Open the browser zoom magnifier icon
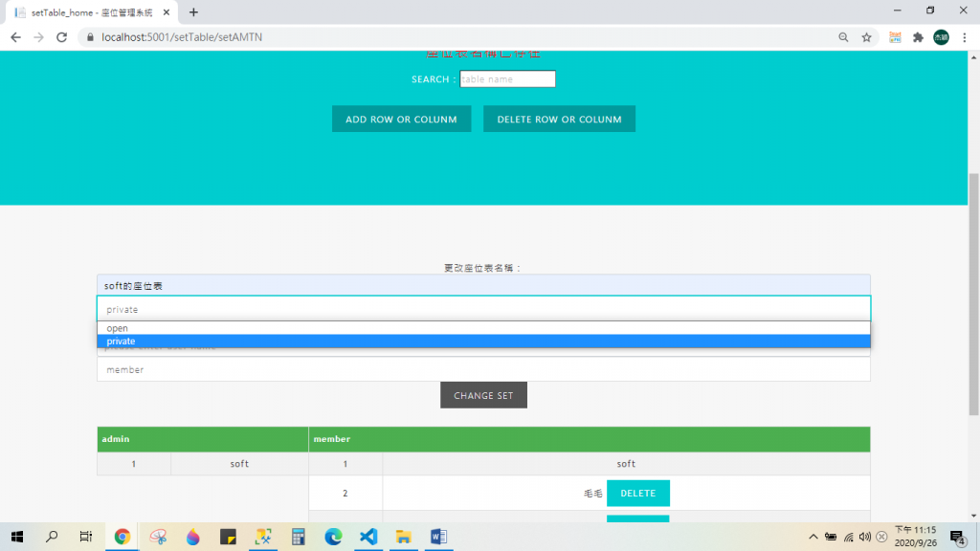This screenshot has width=980, height=551. (x=843, y=37)
